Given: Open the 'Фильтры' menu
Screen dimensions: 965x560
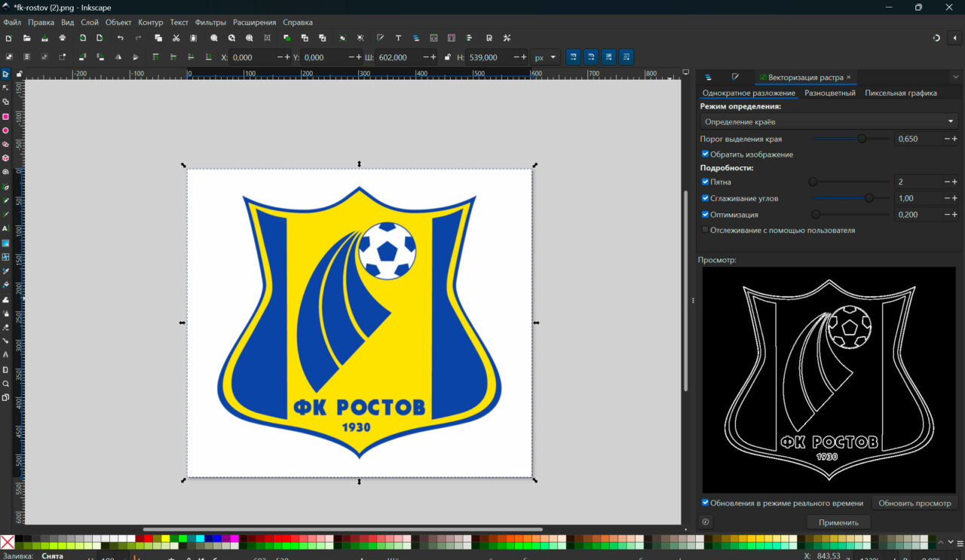Looking at the screenshot, I should [x=210, y=23].
